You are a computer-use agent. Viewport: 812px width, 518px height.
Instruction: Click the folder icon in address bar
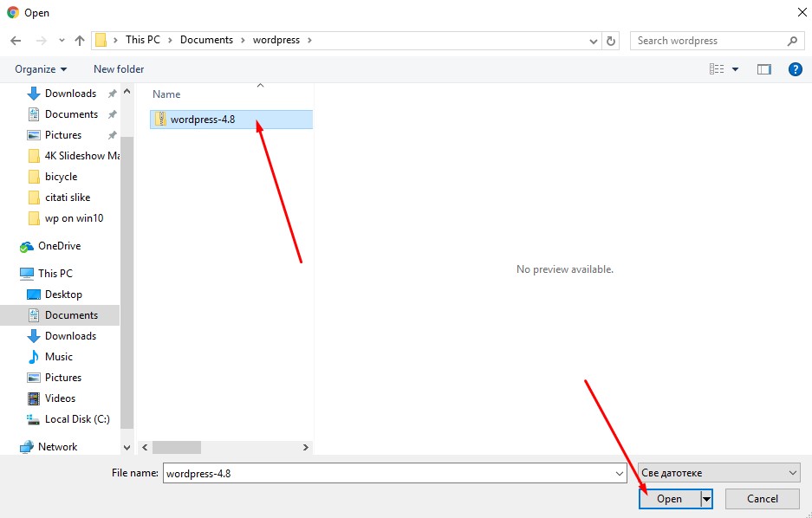point(101,40)
